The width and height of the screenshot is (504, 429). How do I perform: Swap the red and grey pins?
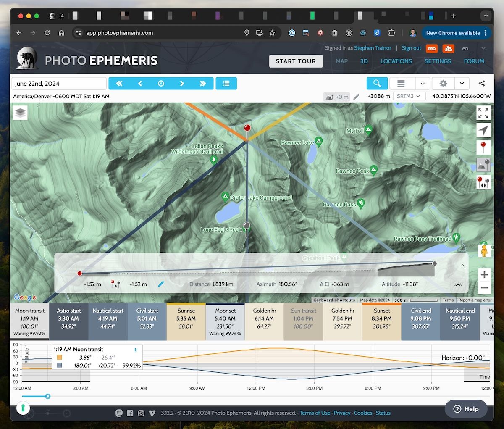(x=483, y=183)
